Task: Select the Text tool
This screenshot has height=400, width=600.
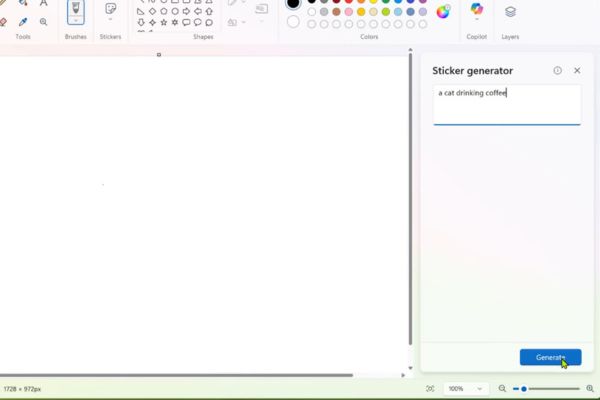Action: click(43, 3)
